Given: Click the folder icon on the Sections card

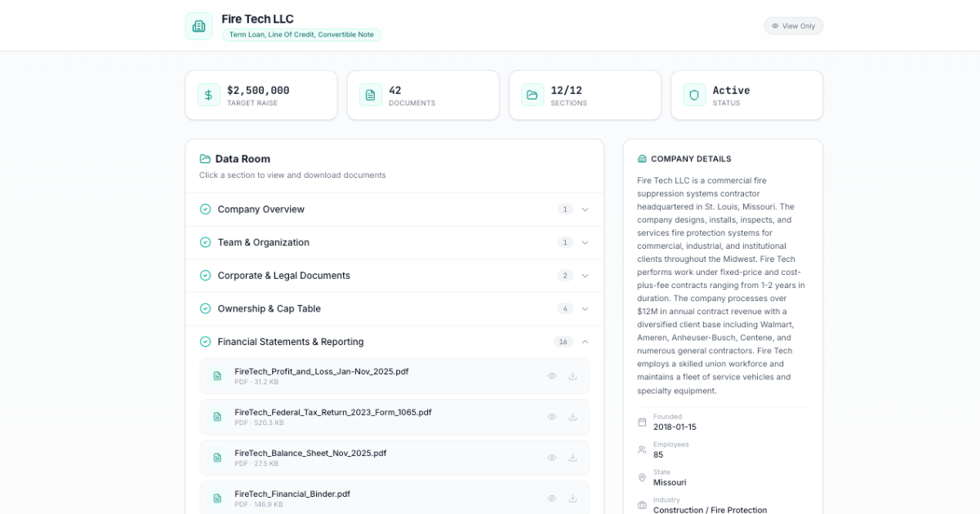Looking at the screenshot, I should tap(532, 95).
